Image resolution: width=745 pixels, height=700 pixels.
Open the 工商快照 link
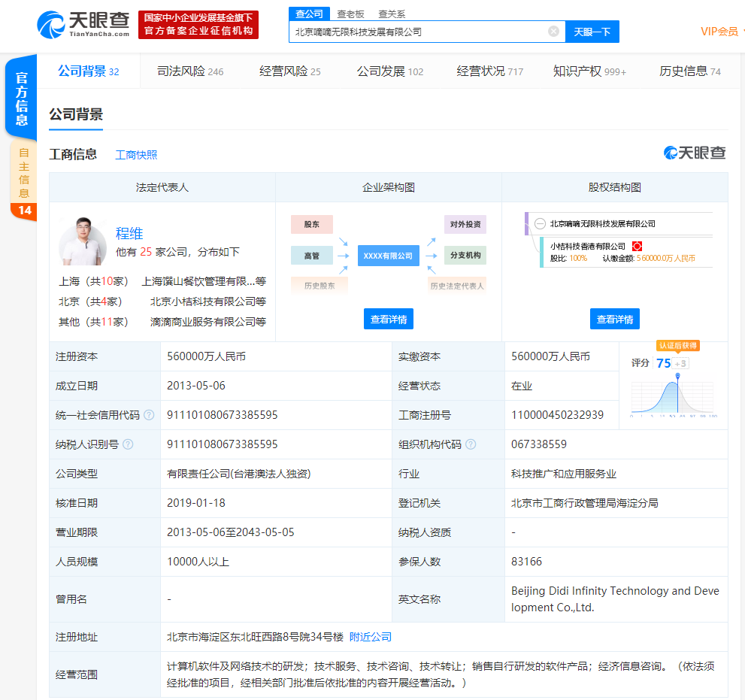pos(136,155)
